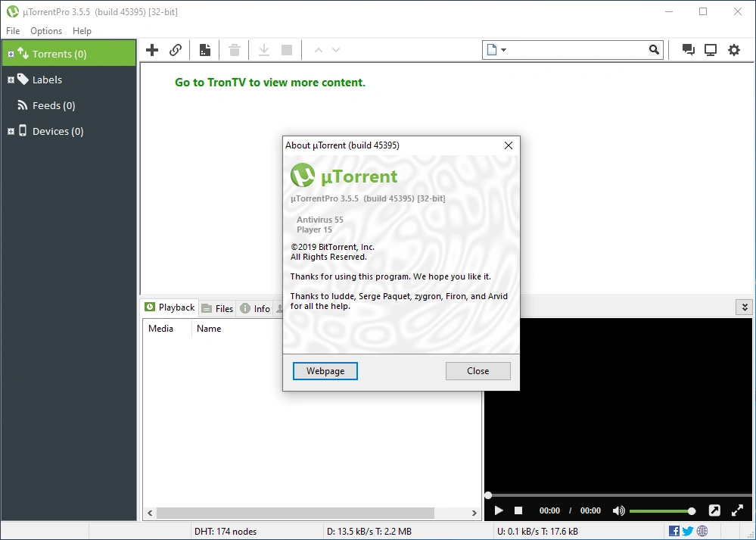Switch to the Info tab

255,308
